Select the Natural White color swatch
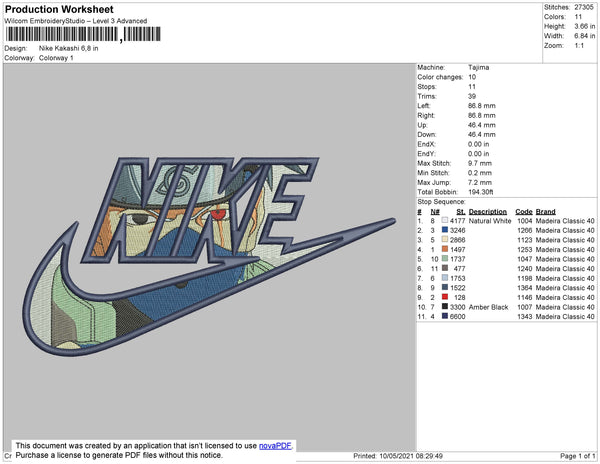600x464 pixels. [x=445, y=220]
